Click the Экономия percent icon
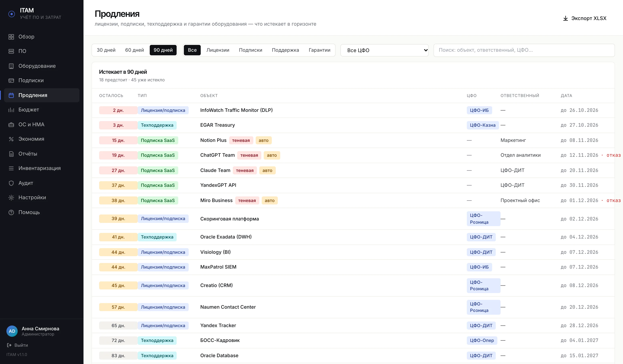623x364 pixels. pyautogui.click(x=11, y=139)
